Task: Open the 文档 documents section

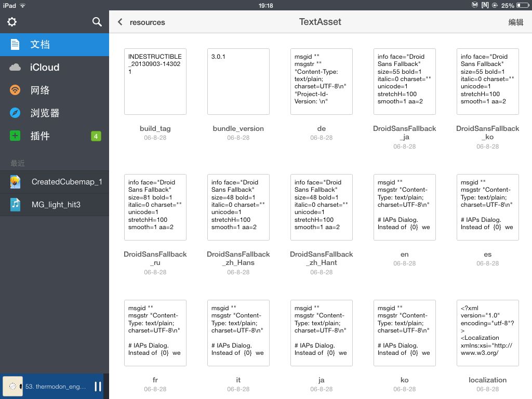Action: [54, 45]
